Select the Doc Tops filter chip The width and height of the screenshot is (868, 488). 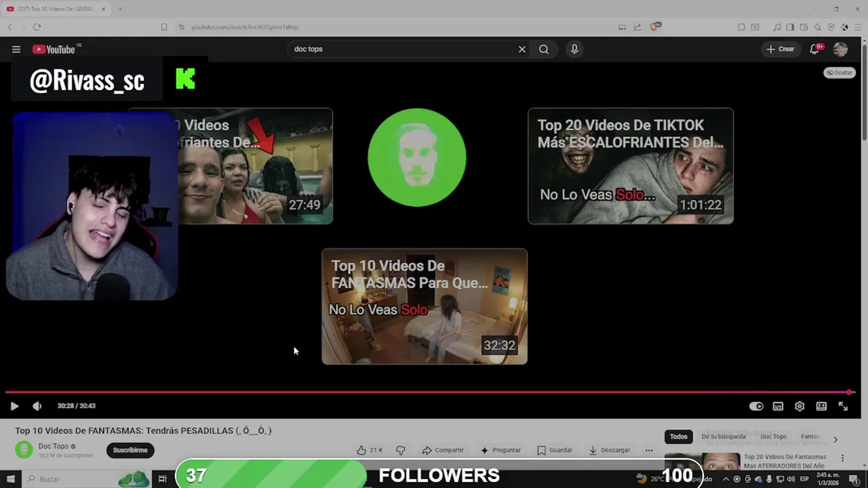773,436
